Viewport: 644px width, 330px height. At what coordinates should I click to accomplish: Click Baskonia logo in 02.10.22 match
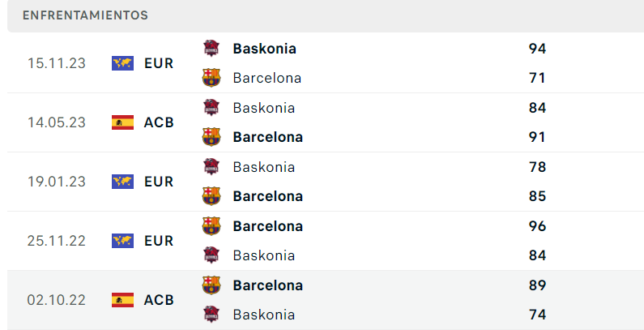coord(211,315)
